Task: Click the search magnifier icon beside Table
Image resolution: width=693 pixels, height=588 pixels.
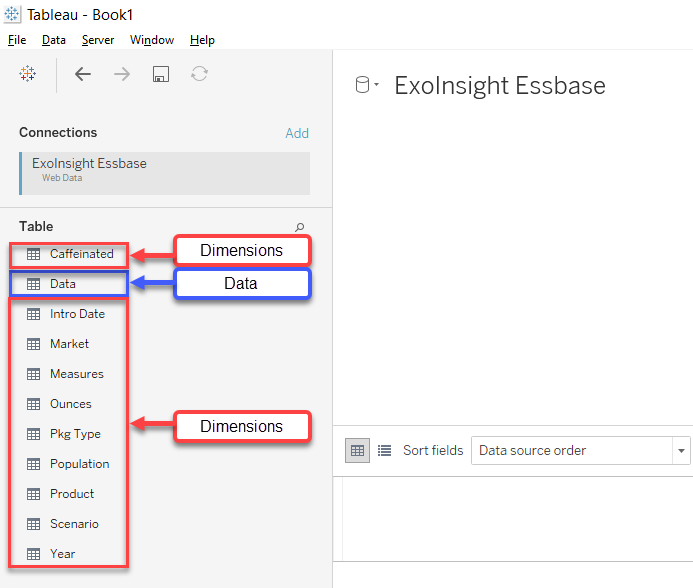Action: click(x=299, y=227)
